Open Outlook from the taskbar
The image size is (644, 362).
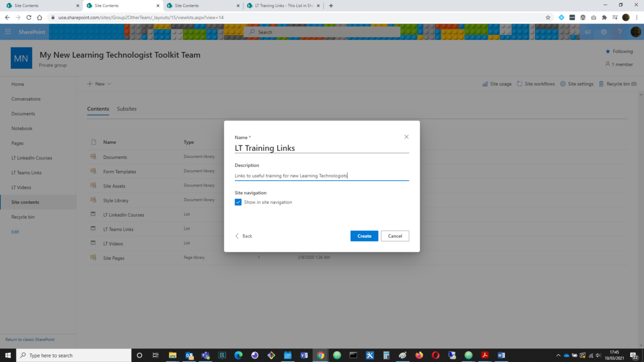189,355
